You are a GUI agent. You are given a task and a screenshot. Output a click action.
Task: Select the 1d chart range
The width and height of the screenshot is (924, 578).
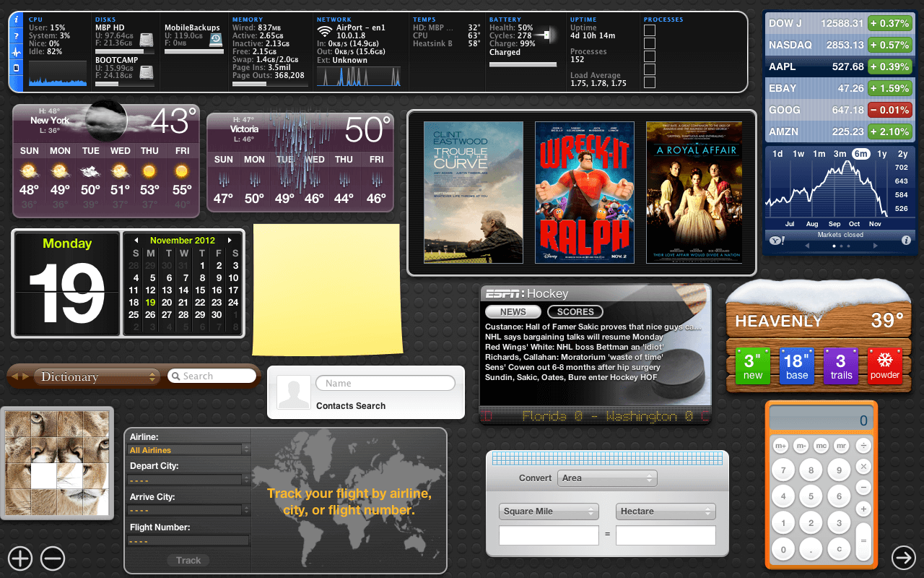[777, 154]
